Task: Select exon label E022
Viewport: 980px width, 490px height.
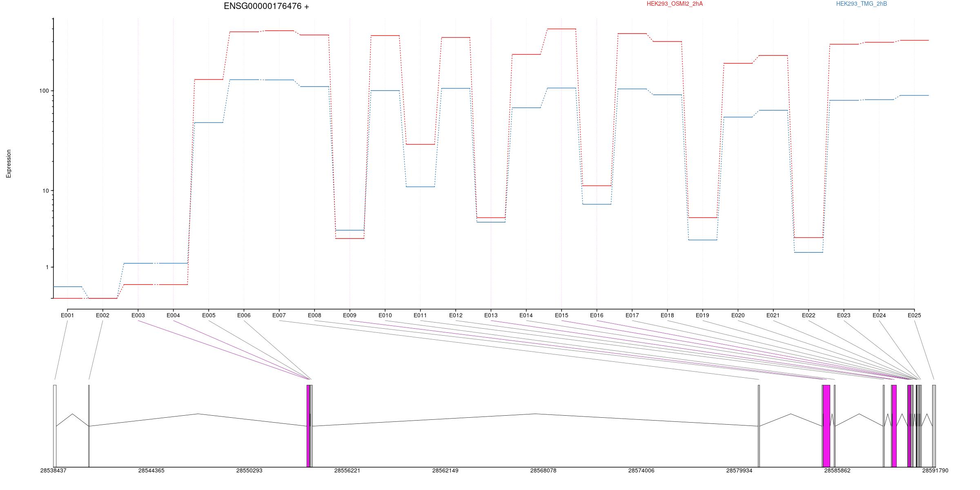Action: pyautogui.click(x=808, y=315)
